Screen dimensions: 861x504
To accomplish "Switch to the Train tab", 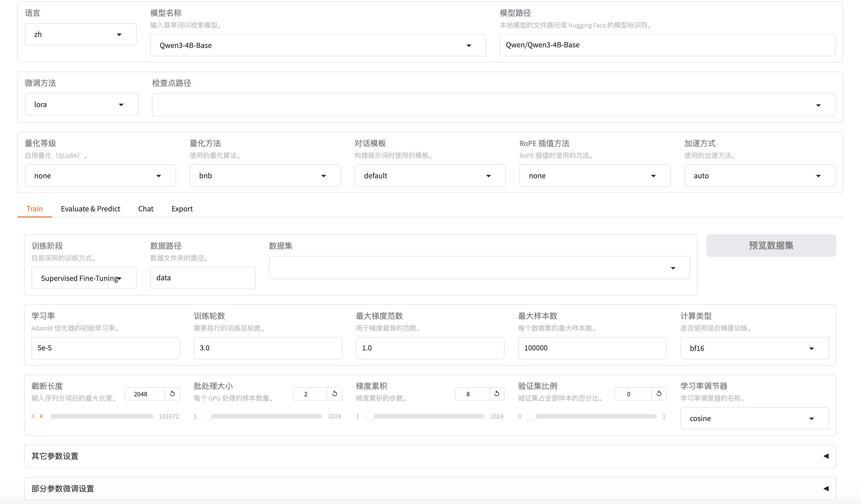I will 34,209.
